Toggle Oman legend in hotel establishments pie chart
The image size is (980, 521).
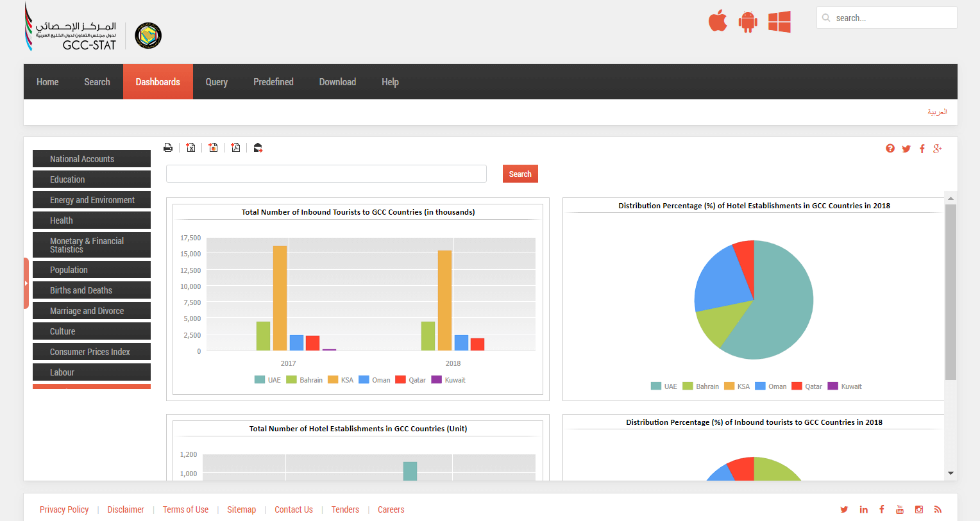(770, 386)
